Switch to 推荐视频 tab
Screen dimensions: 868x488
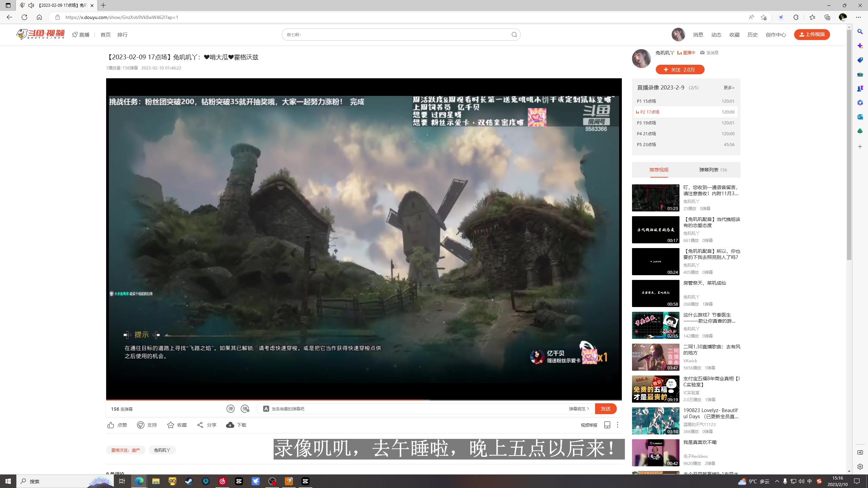point(659,170)
